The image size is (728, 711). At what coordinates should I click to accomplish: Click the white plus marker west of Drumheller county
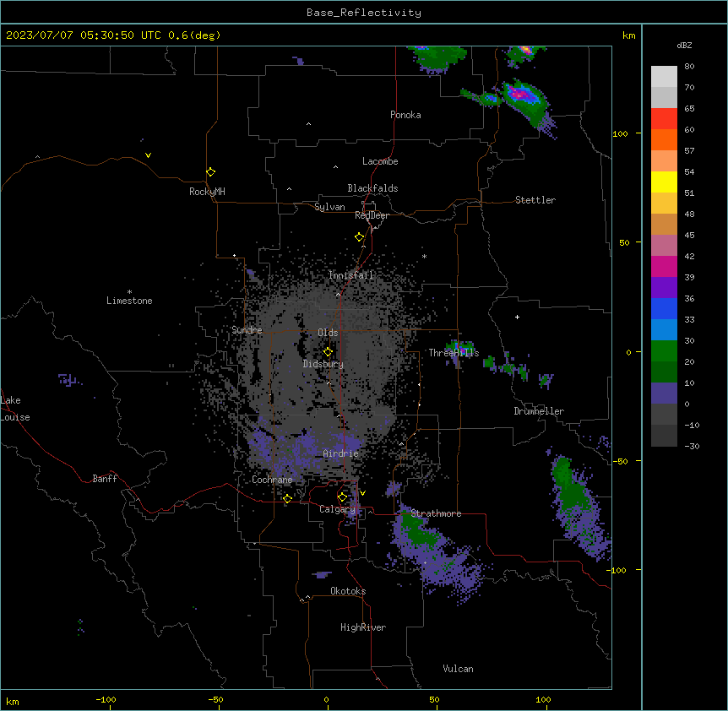pyautogui.click(x=517, y=317)
